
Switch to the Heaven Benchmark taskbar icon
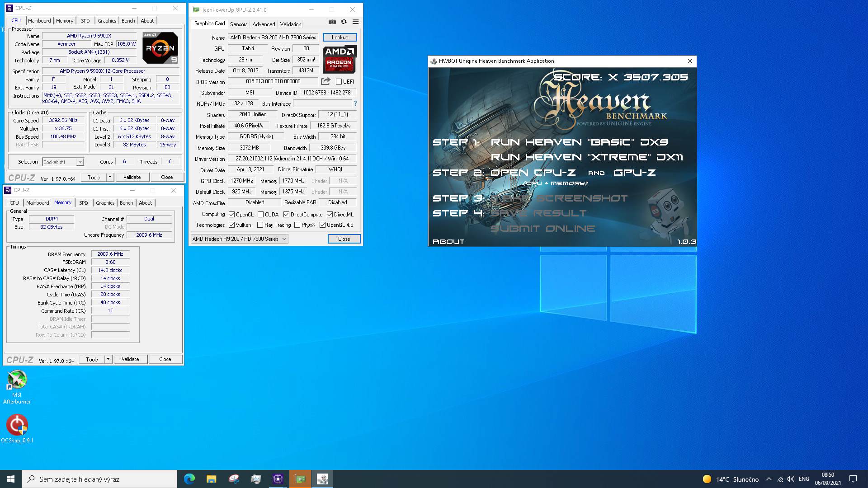point(322,479)
